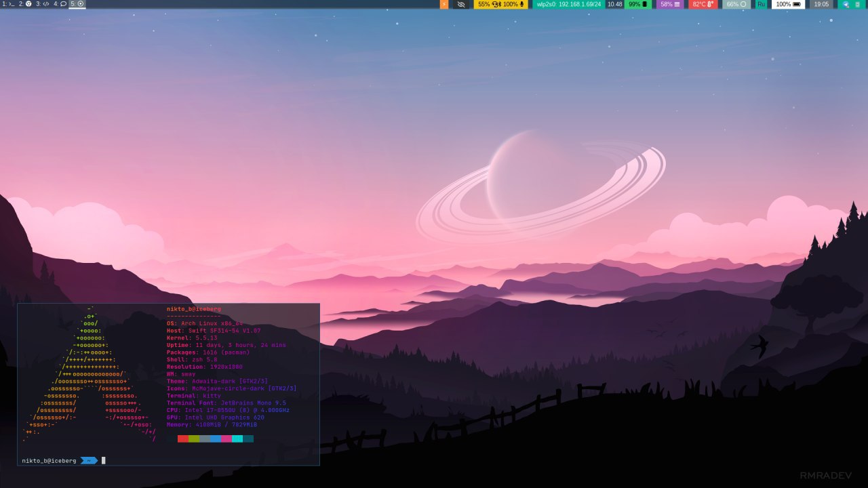
Task: Click the pink neofetch color block
Action: point(226,439)
